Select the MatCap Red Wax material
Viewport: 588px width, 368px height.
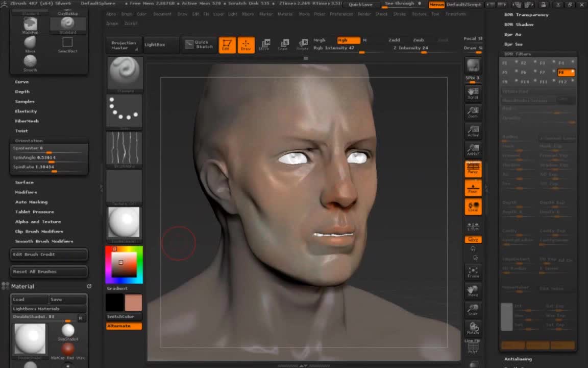[68, 350]
